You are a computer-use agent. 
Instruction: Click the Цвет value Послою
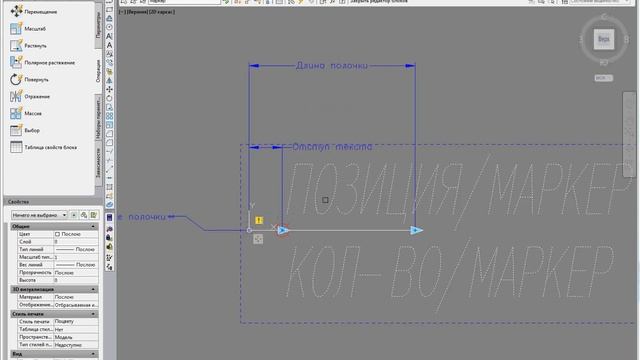click(76, 234)
